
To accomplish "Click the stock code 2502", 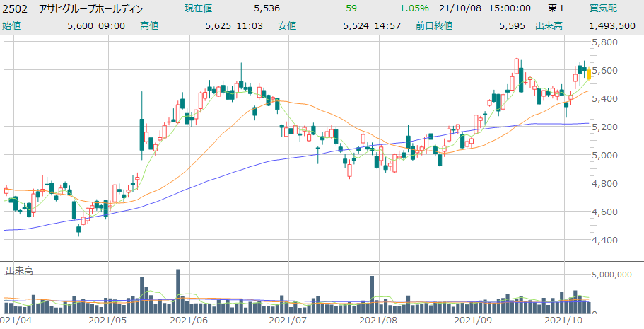I will [x=16, y=8].
